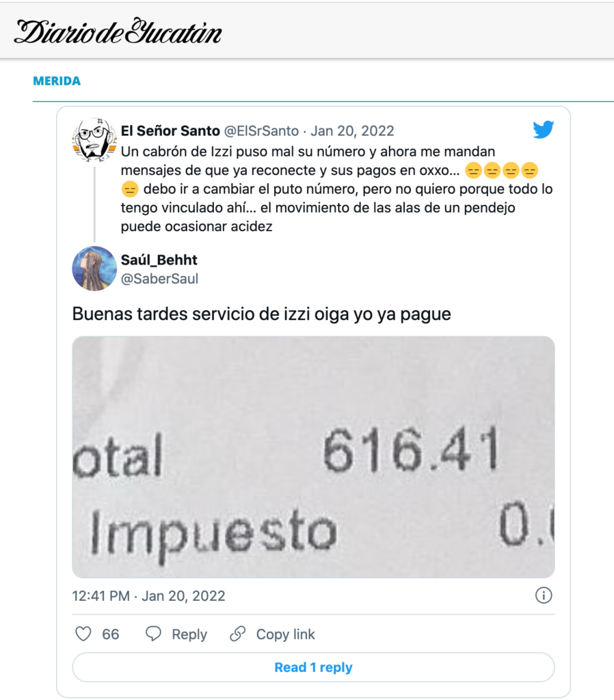614x700 pixels.
Task: Click the Twitter bird icon
Action: point(543,129)
